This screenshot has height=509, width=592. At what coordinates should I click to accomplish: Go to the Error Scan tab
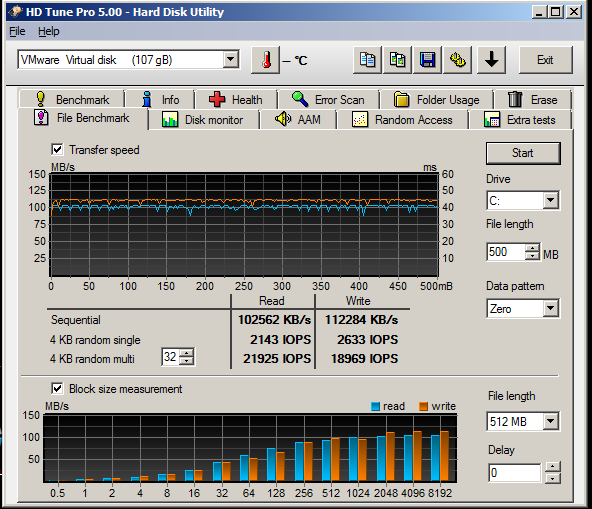[x=328, y=100]
